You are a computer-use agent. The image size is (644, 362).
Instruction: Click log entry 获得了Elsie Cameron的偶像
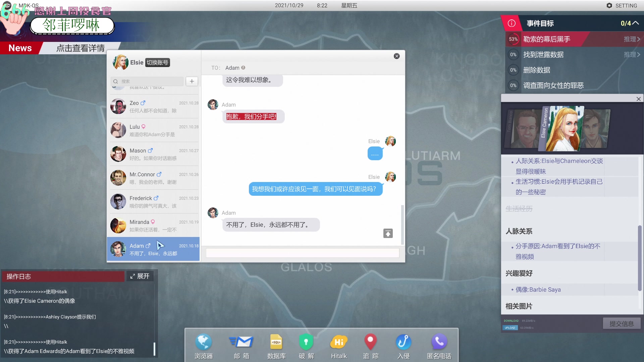tap(40, 301)
